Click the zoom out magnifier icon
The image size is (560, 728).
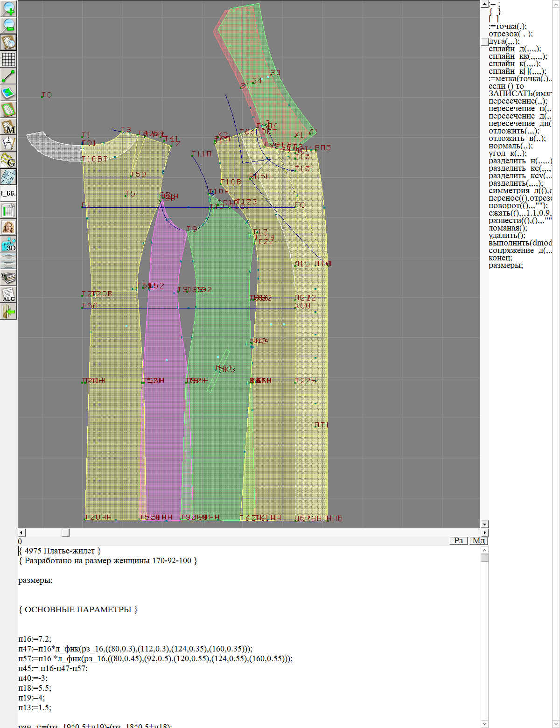8,25
